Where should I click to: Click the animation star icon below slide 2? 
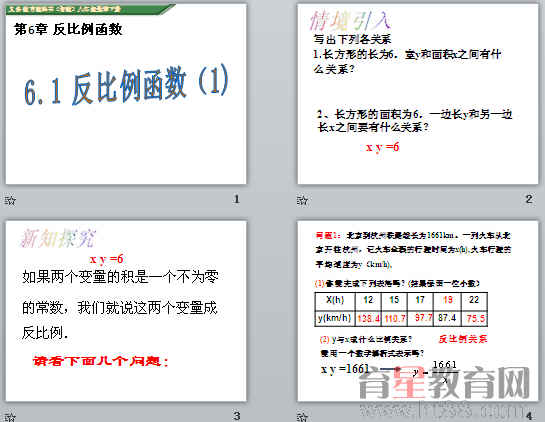(302, 200)
